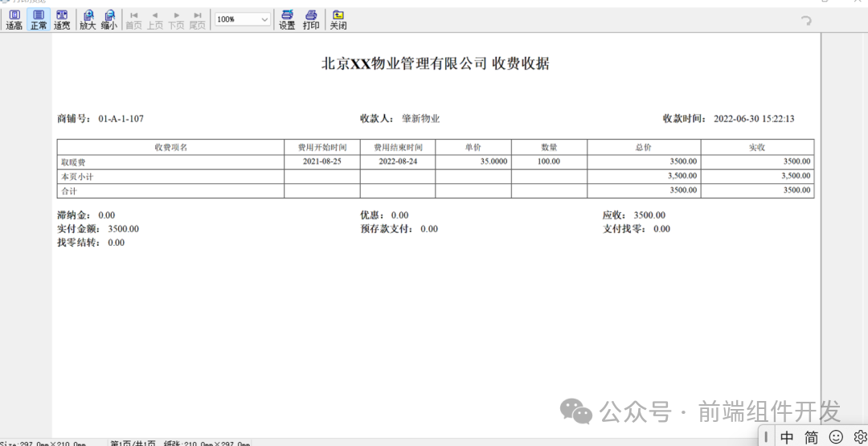Click the receipt title 北京XX物业管理有限公司 收费收据

[x=435, y=63]
